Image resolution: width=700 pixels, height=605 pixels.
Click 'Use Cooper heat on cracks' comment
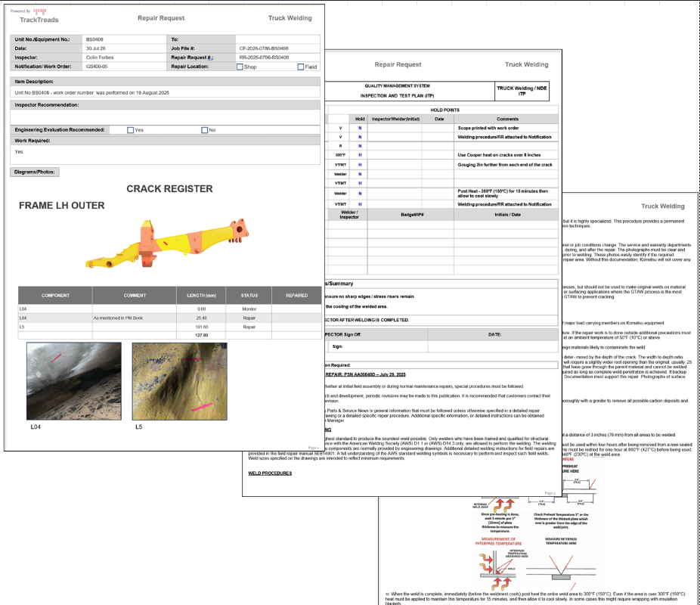(x=499, y=155)
